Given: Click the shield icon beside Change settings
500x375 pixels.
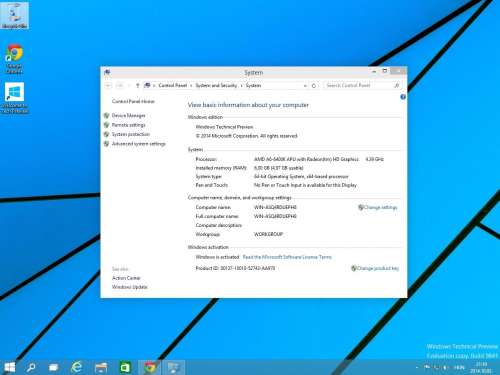Looking at the screenshot, I should click(361, 207).
